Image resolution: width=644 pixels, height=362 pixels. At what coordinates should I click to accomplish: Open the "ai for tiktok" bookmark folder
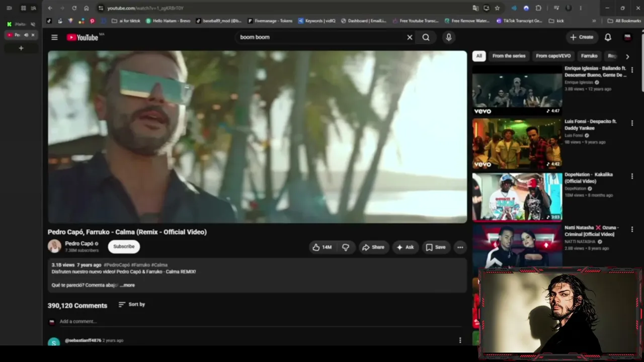pos(126,21)
